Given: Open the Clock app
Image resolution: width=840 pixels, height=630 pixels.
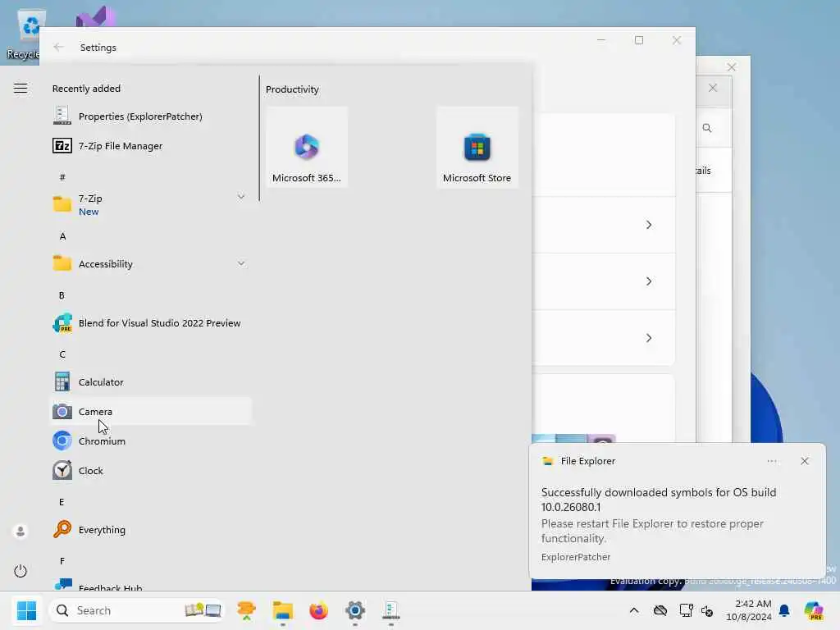Looking at the screenshot, I should [151, 470].
